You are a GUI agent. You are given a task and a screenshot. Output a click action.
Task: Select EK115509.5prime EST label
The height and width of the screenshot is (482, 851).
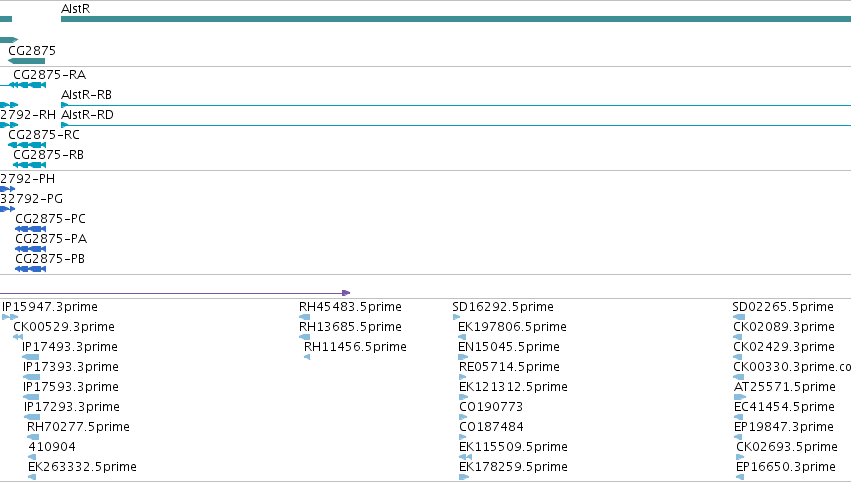click(513, 447)
